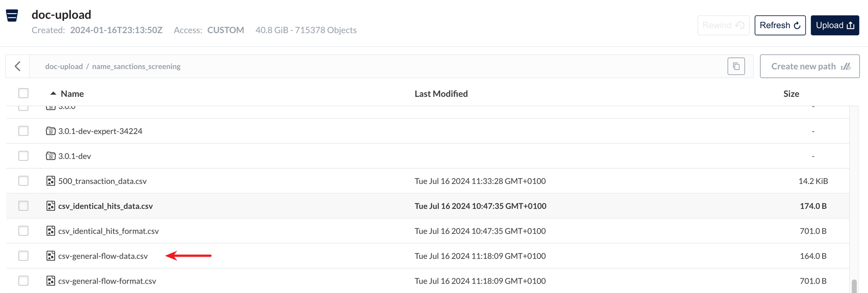Go back using the left chevron arrow

point(18,66)
